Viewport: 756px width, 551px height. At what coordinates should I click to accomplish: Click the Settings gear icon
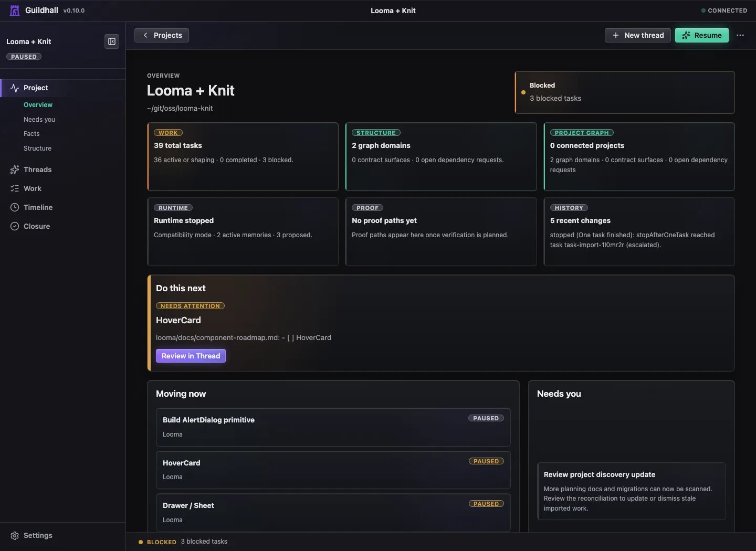pyautogui.click(x=15, y=536)
